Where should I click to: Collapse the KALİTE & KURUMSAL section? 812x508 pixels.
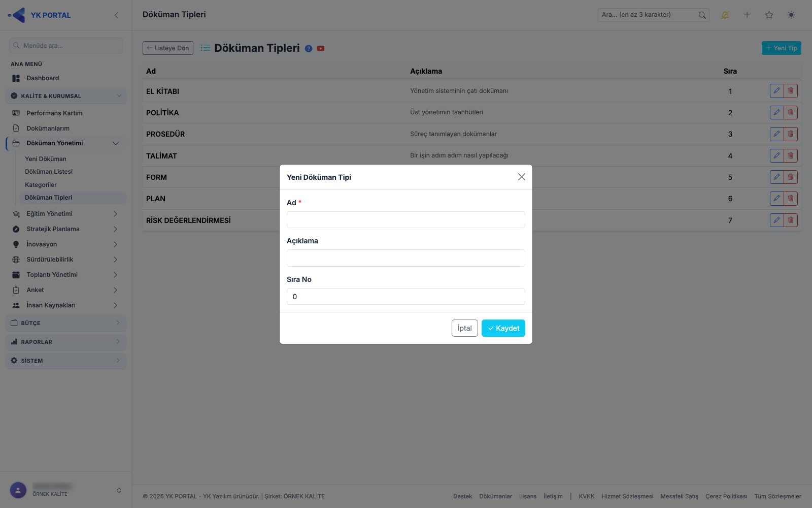tap(66, 96)
